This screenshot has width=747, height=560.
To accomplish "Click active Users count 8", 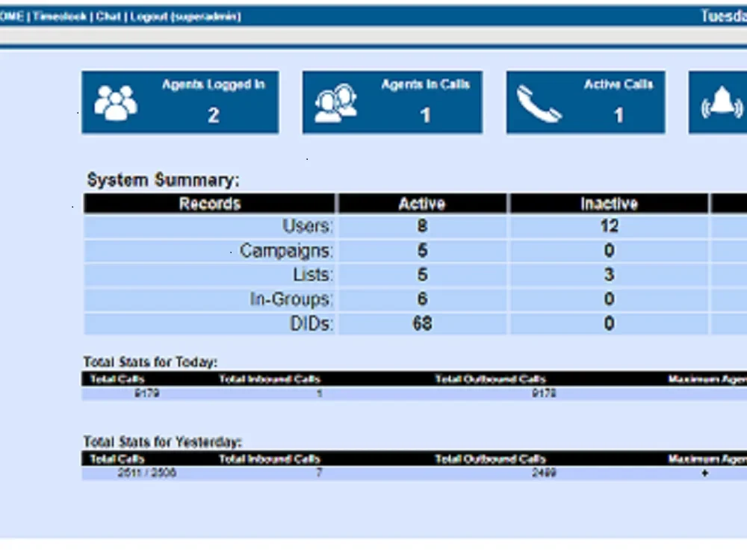I will click(422, 226).
